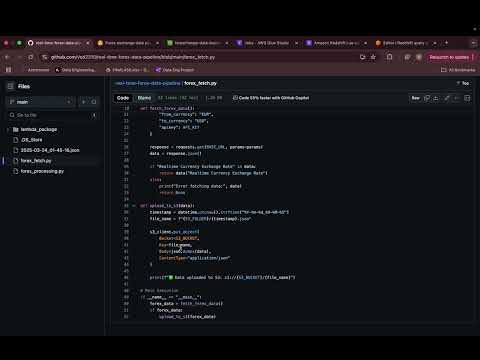
Task: Go back in browser history
Action: 7,57
